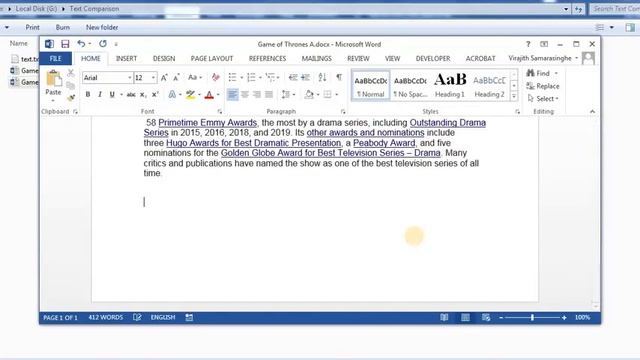Click the Redo/Repeat icon
Screen dimensions: 640x360
click(x=102, y=43)
